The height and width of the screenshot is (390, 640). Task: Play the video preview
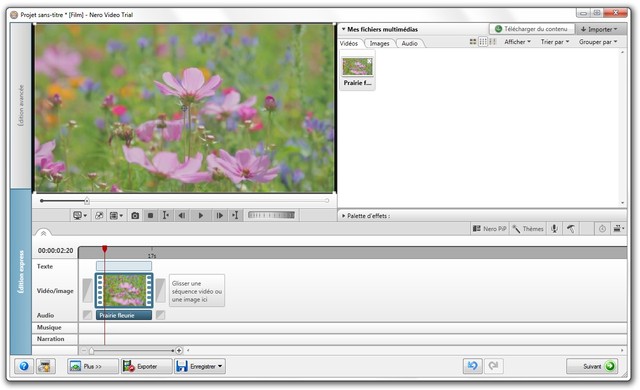pos(200,215)
